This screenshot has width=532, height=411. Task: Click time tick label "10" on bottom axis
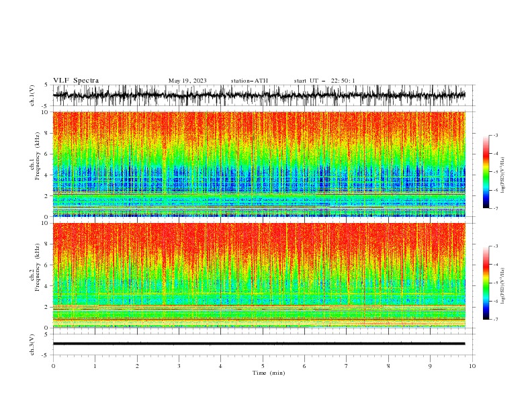click(472, 366)
